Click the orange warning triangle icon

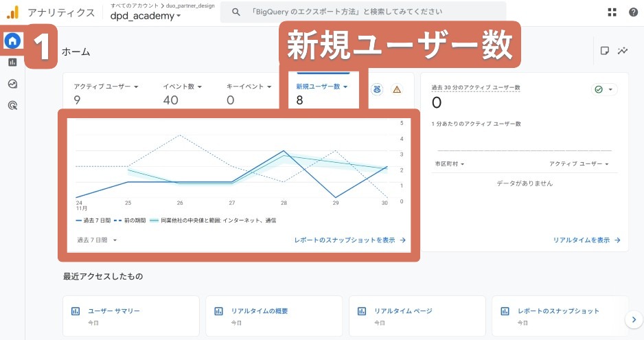pos(396,89)
